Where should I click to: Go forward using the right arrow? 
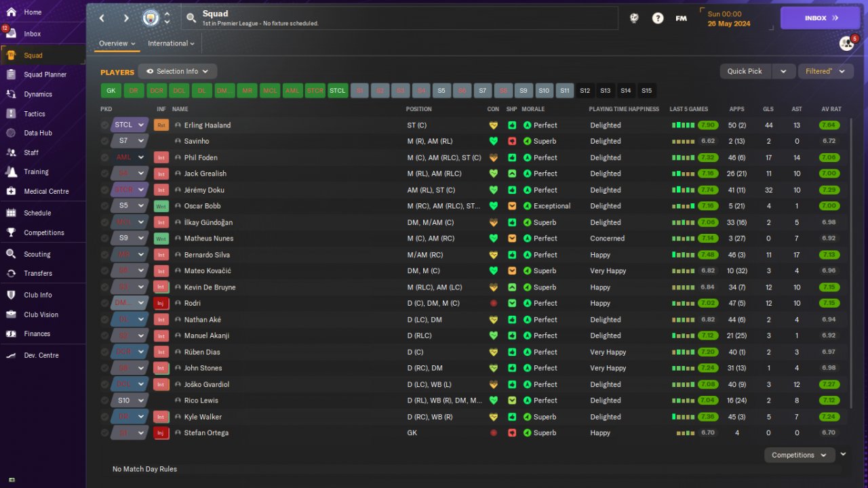[x=126, y=18]
